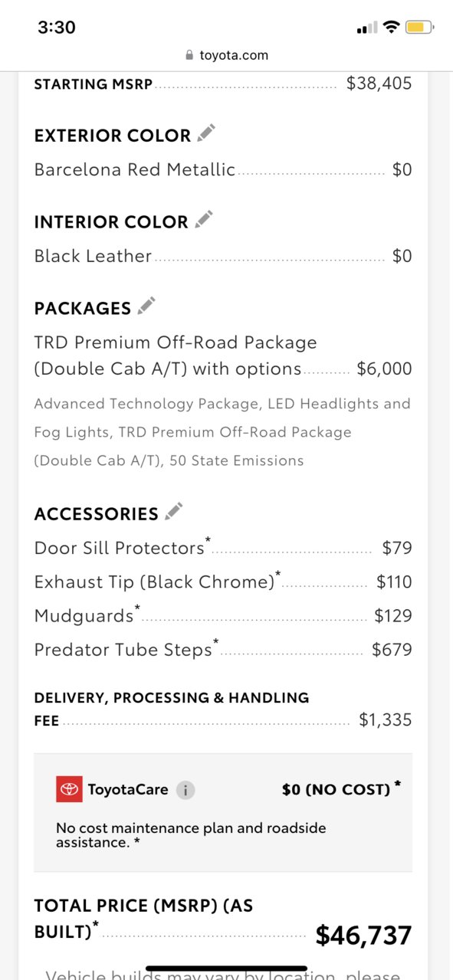453x980 pixels.
Task: Open the ToyotaCare info icon
Action: [x=185, y=790]
